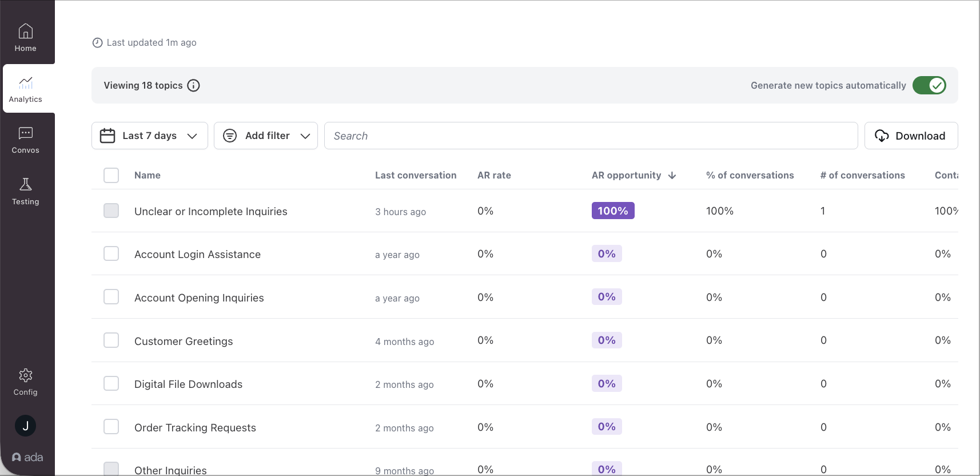Viewport: 980px width, 476px height.
Task: Toggle Generate new topics automatically switch
Action: 929,85
